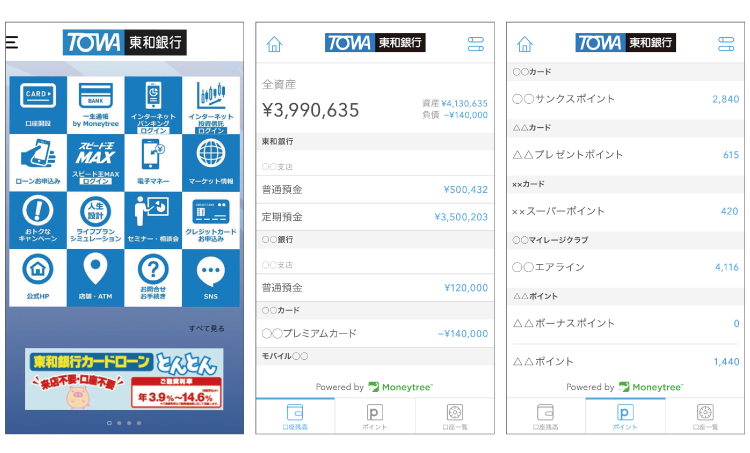
Task: Open the hamburger menu icon
Action: (12, 43)
